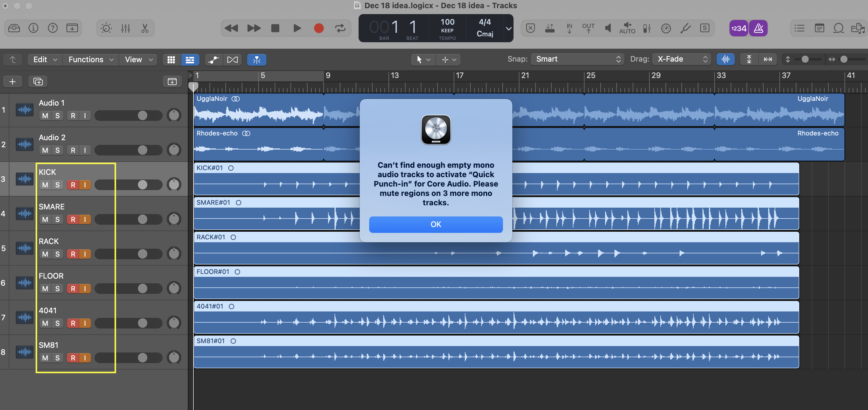Open the Mixer icon in toolbar
Image resolution: width=868 pixels, height=410 pixels.
125,28
